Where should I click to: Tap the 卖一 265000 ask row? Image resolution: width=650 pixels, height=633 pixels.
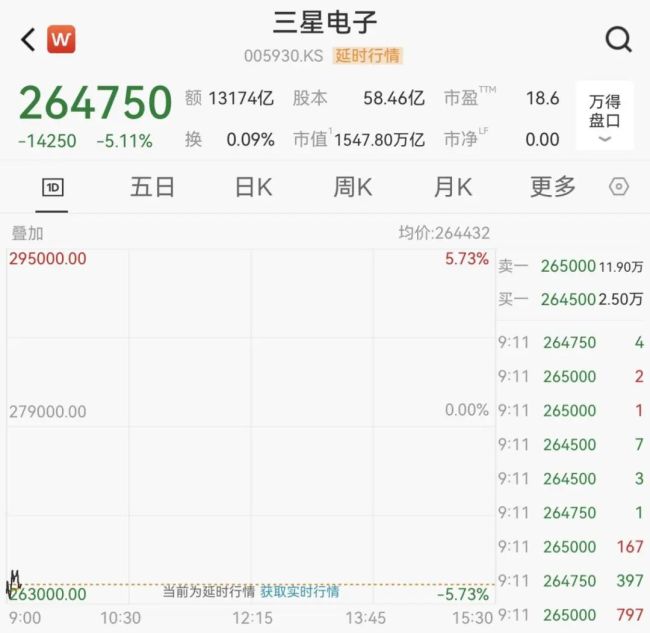[x=570, y=266]
